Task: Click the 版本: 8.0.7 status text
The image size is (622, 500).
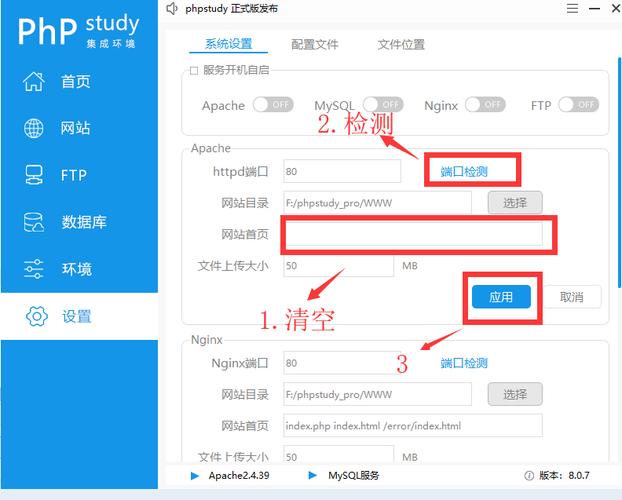Action: tap(564, 475)
